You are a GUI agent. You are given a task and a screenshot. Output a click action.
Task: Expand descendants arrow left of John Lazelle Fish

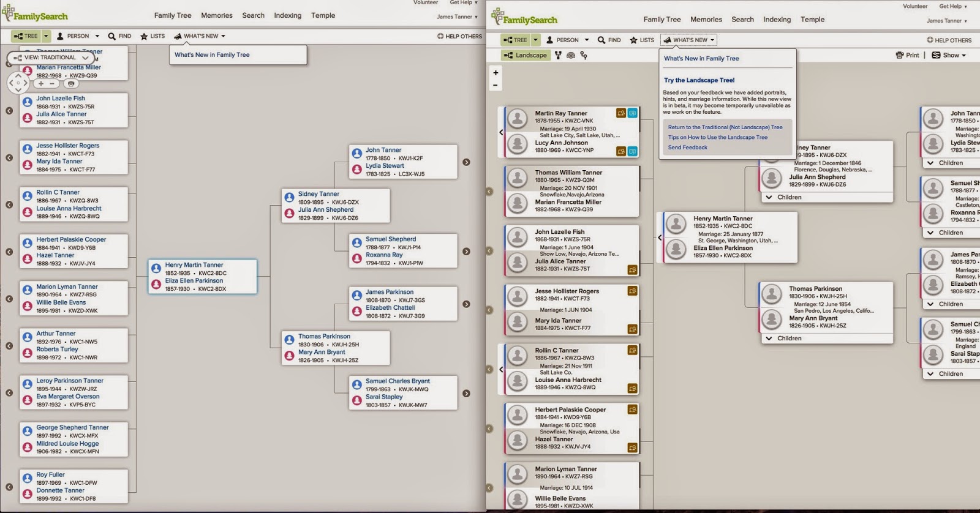(9, 111)
